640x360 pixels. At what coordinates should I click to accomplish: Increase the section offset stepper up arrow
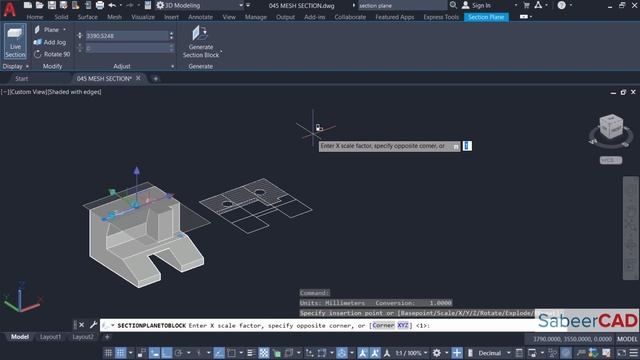(x=171, y=34)
